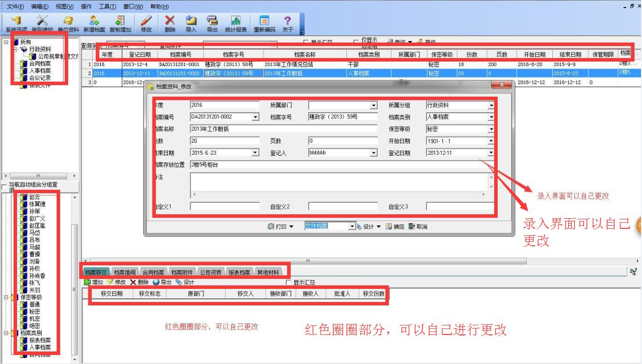
Task: Collapse the 保密等级 tree node
Action: (x=6, y=297)
